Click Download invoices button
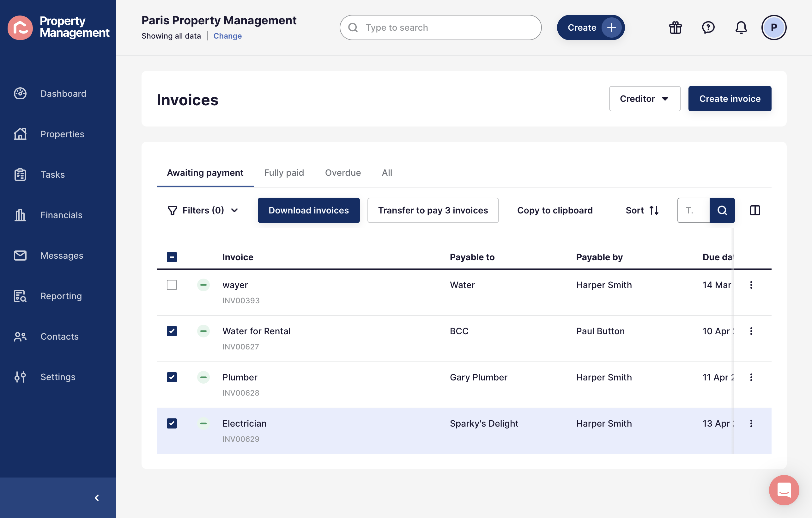The width and height of the screenshot is (812, 518). pyautogui.click(x=309, y=210)
